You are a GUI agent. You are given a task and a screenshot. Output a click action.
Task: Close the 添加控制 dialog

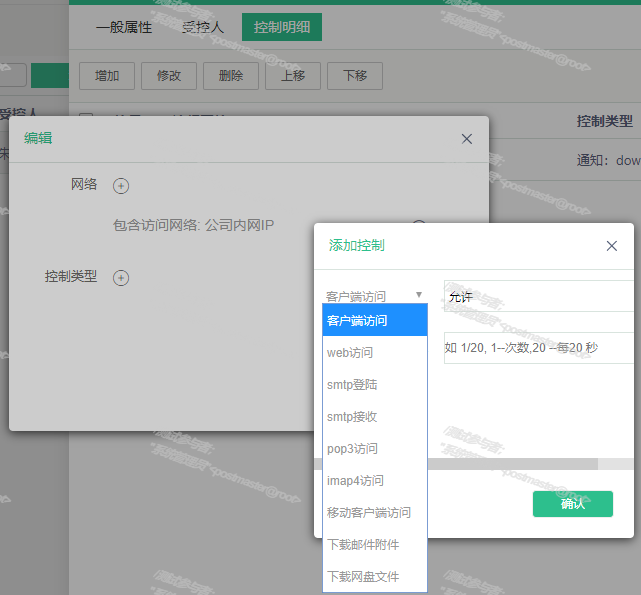(612, 245)
